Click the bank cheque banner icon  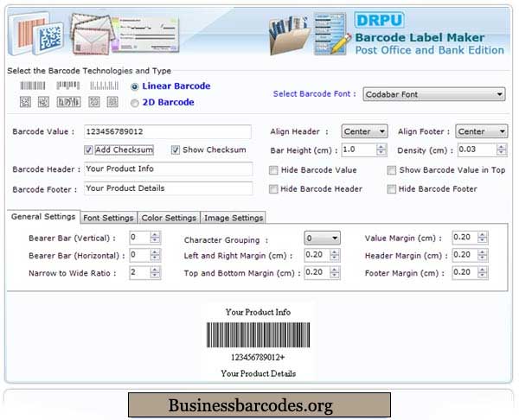tap(147, 35)
